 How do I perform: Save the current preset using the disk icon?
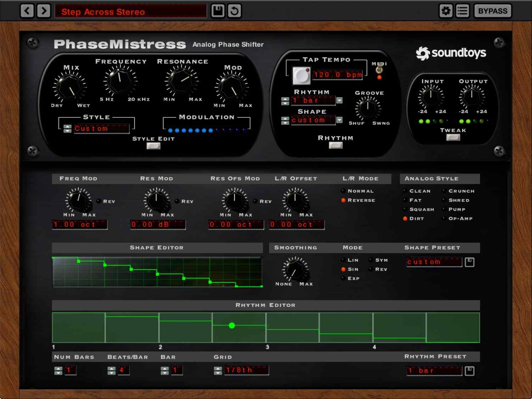pos(217,11)
